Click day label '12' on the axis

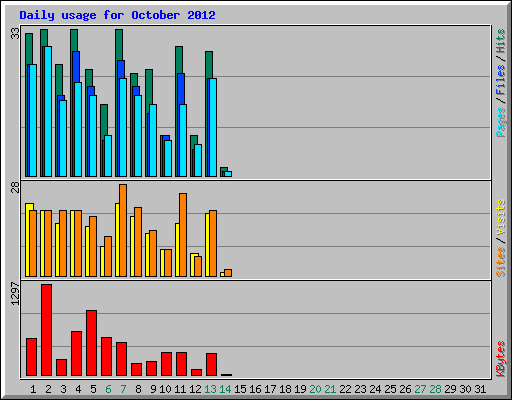[x=195, y=389]
